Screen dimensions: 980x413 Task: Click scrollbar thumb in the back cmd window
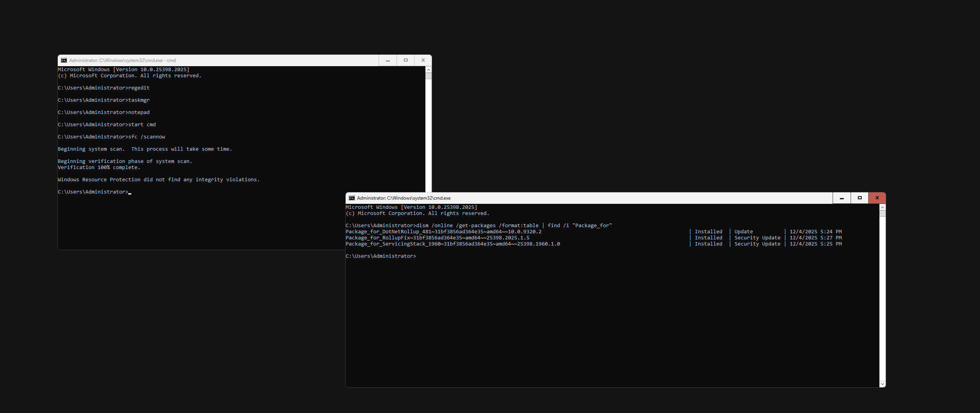click(x=428, y=76)
